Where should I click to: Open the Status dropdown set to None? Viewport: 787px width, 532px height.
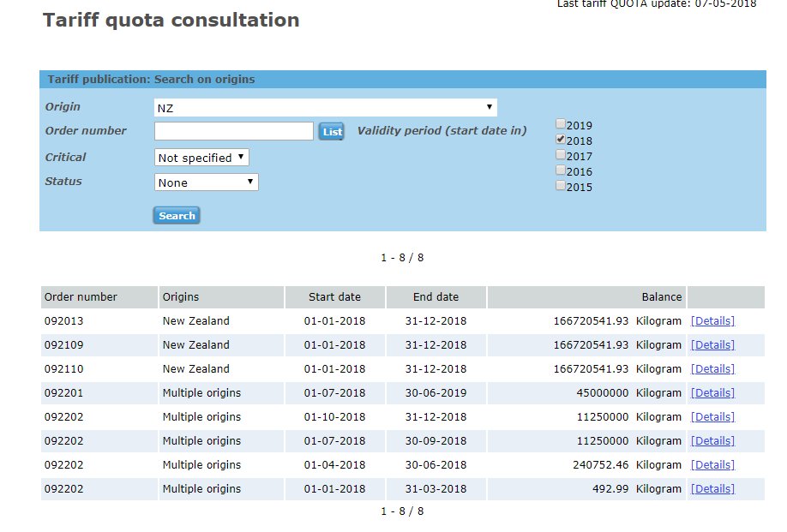[207, 182]
